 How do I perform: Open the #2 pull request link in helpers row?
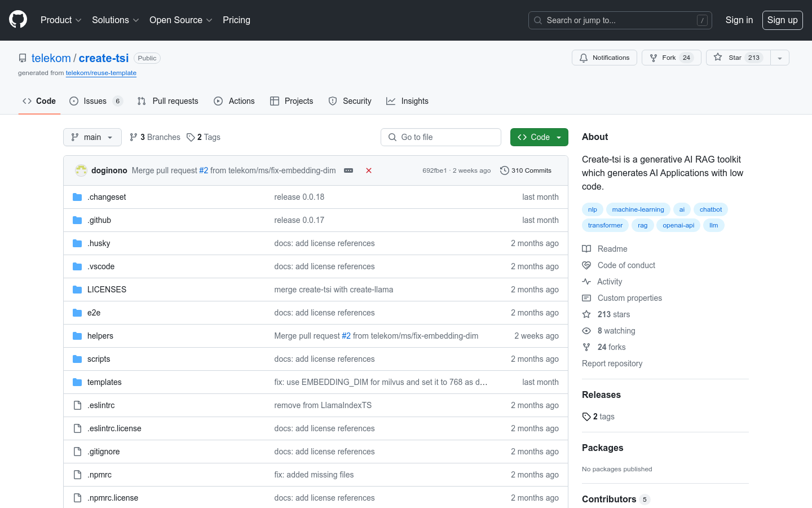(346, 336)
